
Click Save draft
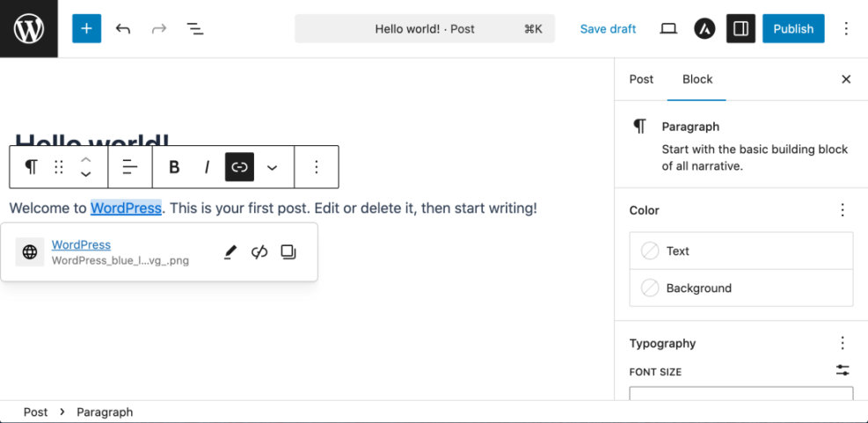[x=608, y=29]
